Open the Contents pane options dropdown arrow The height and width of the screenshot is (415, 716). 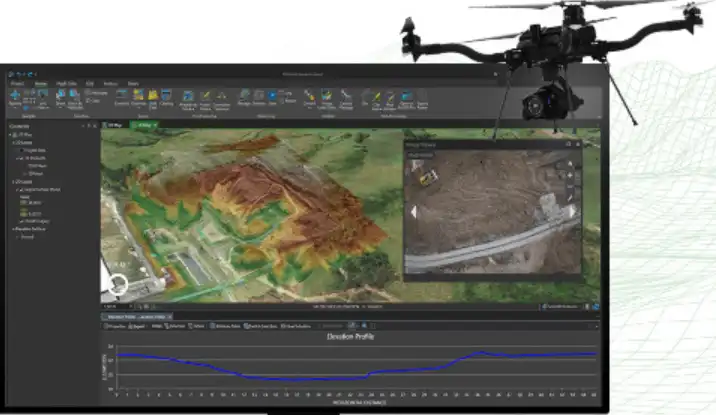pos(83,126)
